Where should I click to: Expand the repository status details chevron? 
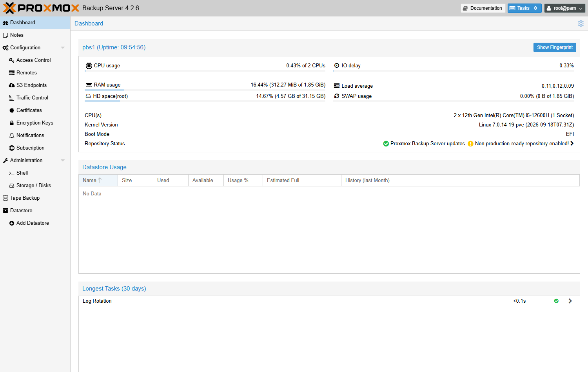(572, 144)
